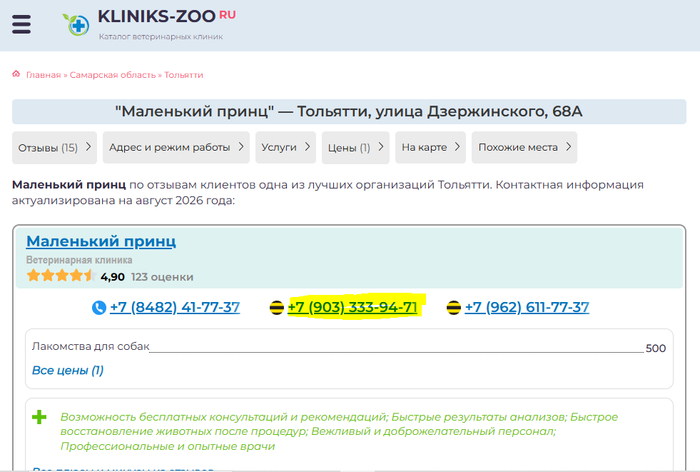Go to Услуги section
This screenshot has height=472, width=700.
tap(286, 147)
